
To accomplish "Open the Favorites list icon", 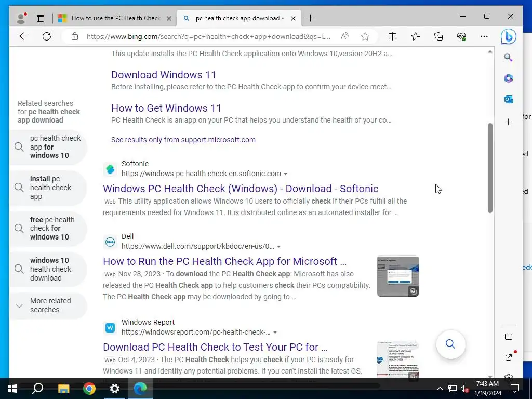I will 415,36.
